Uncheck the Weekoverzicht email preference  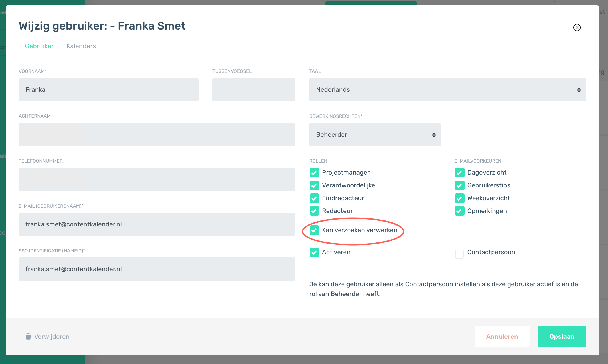point(459,198)
